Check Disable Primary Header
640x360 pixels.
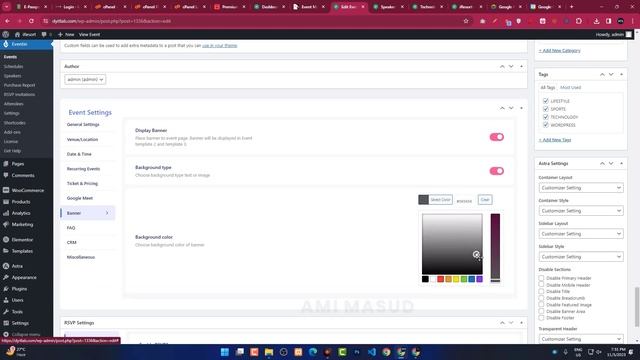(x=541, y=278)
